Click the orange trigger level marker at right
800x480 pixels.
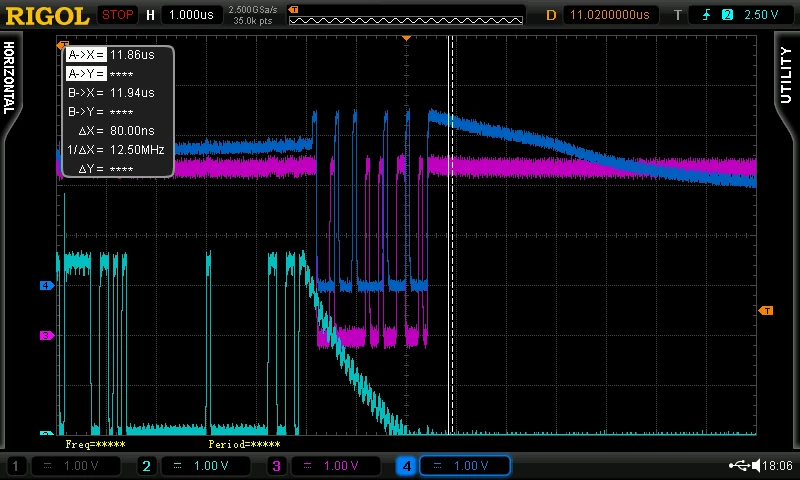pyautogui.click(x=765, y=310)
